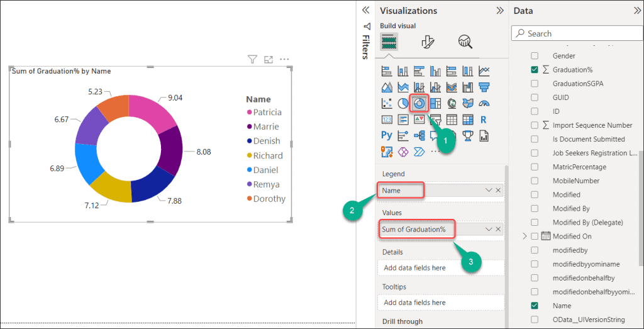Select Line and clustered column chart visual
Screen dimensions: 644x329
[435, 87]
